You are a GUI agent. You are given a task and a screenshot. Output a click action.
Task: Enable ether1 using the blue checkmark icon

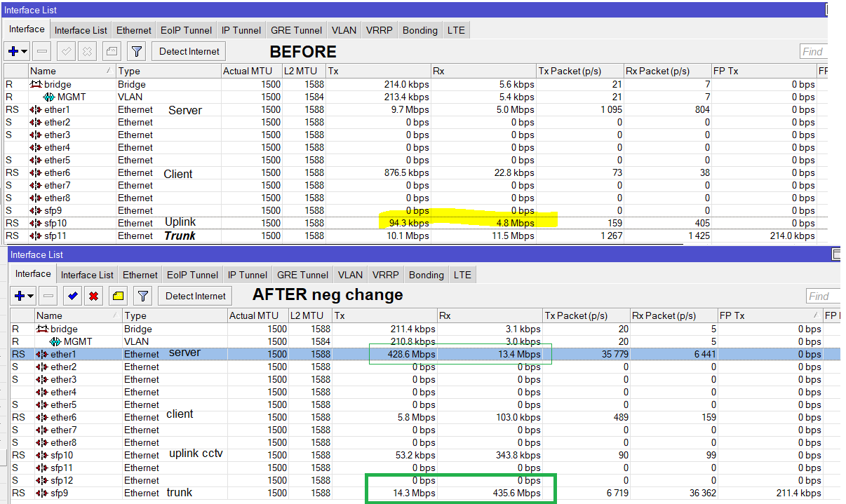pyautogui.click(x=72, y=295)
